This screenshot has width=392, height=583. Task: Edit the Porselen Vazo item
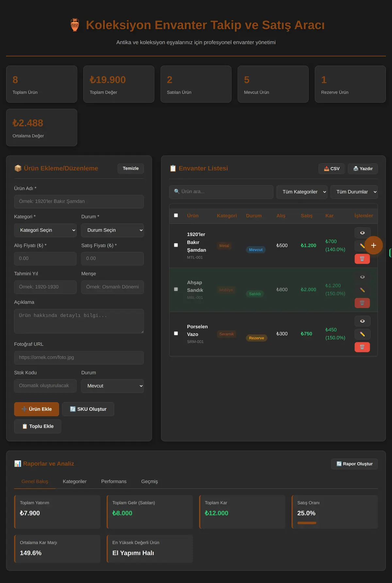362,334
